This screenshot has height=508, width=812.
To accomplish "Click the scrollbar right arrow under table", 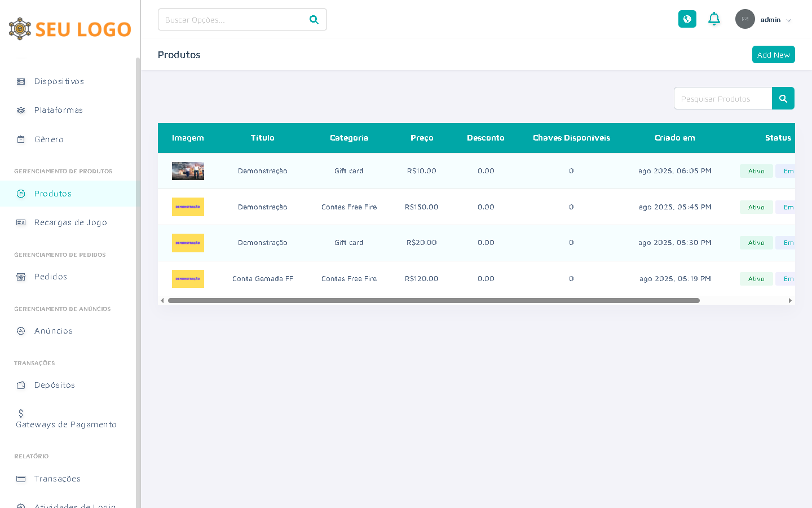I will pos(790,301).
